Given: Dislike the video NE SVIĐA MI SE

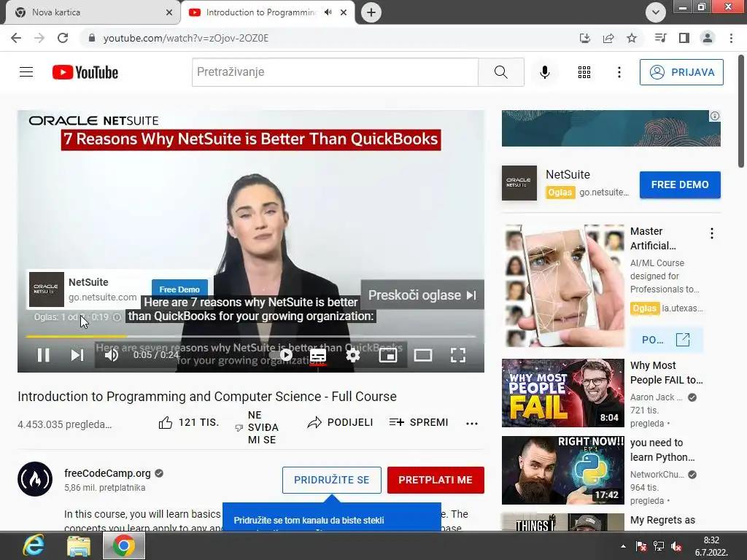Looking at the screenshot, I should [x=258, y=427].
